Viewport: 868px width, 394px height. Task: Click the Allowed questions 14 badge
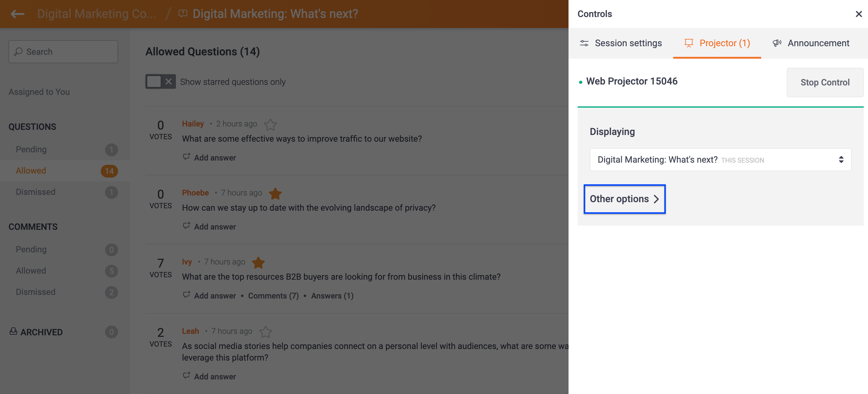click(x=109, y=171)
